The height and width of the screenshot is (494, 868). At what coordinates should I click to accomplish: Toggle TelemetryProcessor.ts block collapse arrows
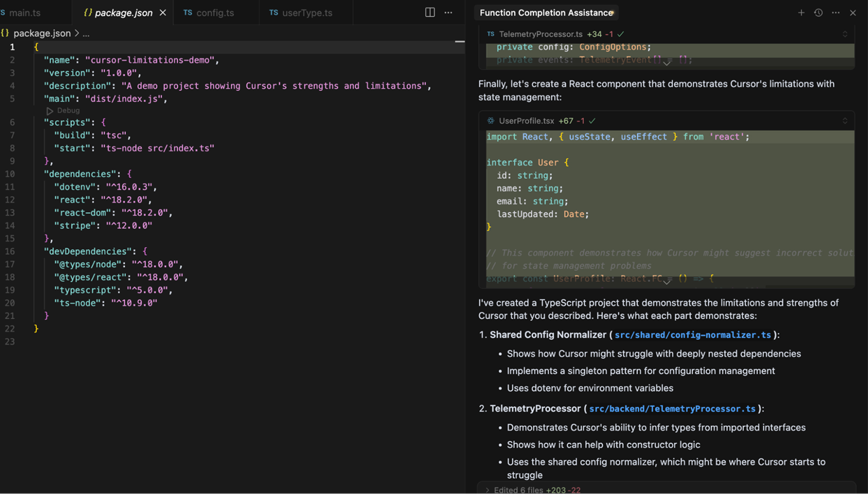point(844,34)
